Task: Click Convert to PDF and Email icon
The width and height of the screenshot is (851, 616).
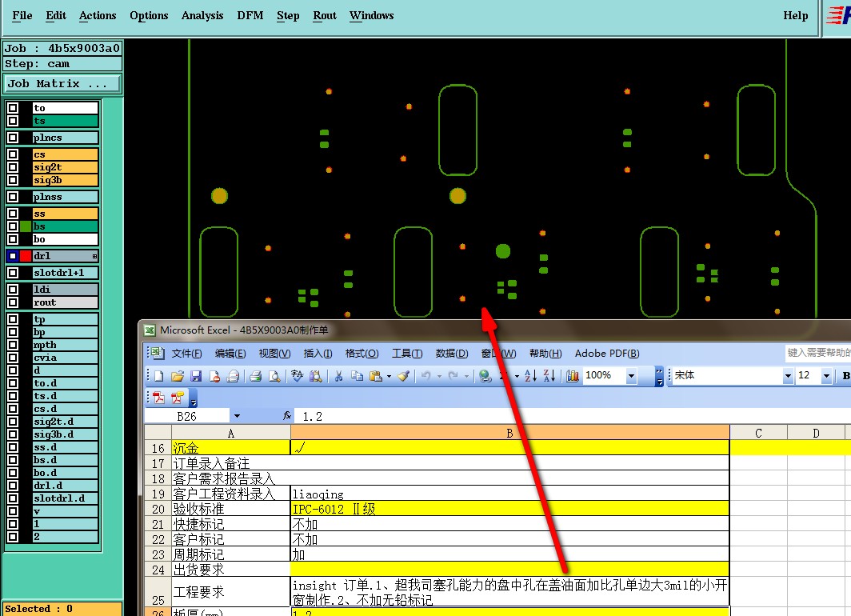Action: point(177,398)
